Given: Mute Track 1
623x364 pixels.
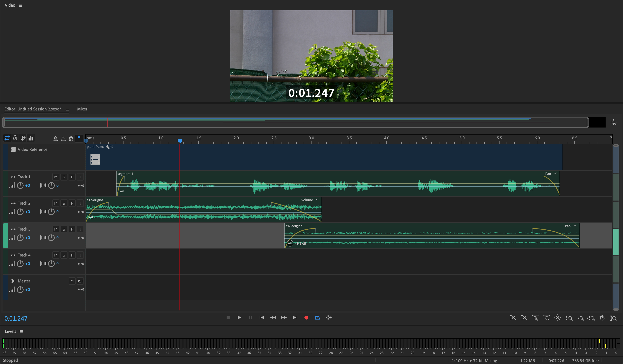Looking at the screenshot, I should pos(56,177).
